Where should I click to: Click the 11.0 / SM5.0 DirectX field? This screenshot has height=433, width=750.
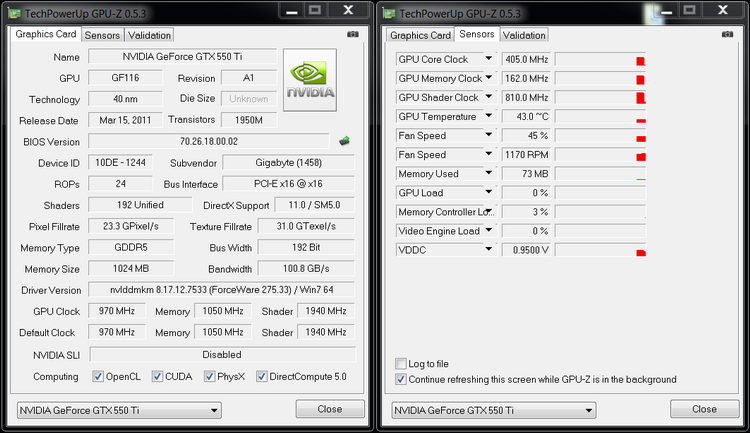point(314,205)
